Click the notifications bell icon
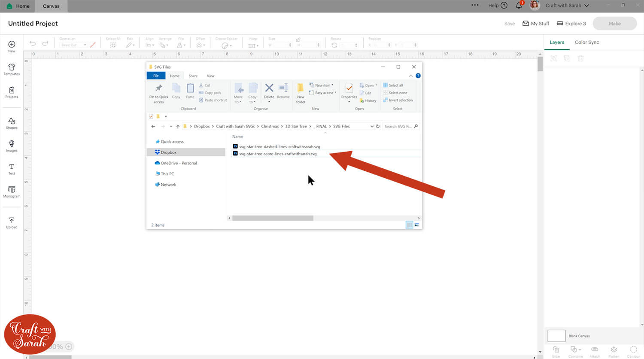This screenshot has height=359, width=644. pyautogui.click(x=519, y=6)
